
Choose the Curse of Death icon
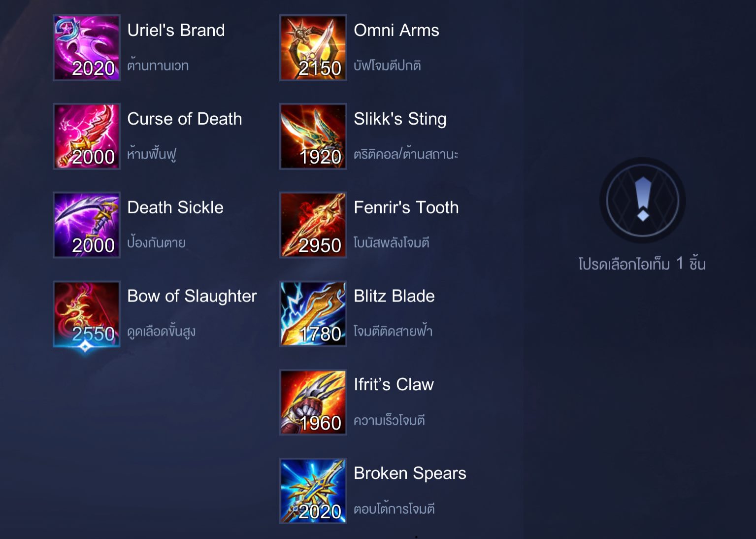[87, 136]
